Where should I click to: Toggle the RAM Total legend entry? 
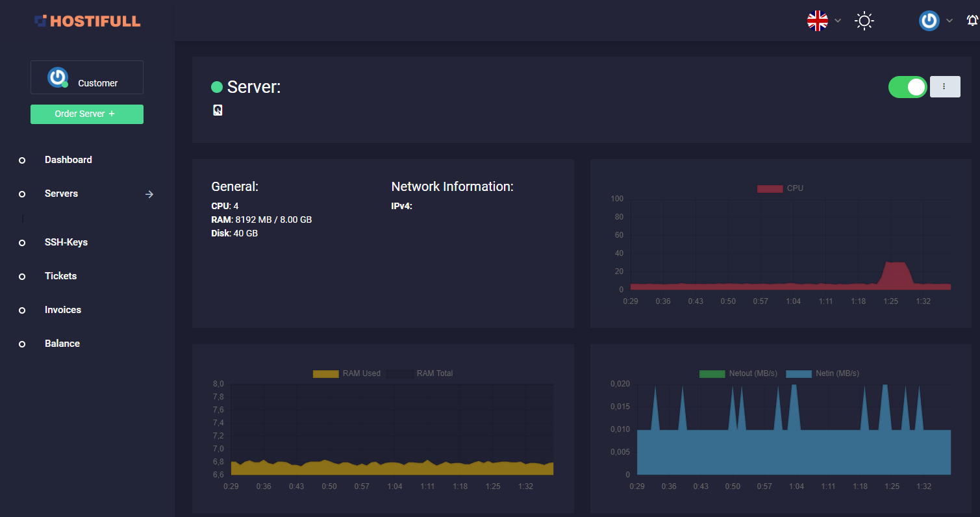[420, 373]
